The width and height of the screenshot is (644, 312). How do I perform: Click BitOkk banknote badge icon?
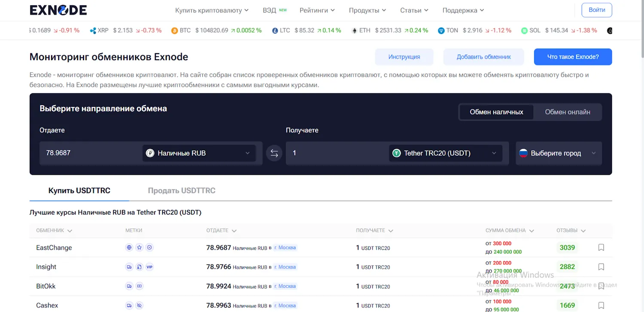pyautogui.click(x=139, y=286)
